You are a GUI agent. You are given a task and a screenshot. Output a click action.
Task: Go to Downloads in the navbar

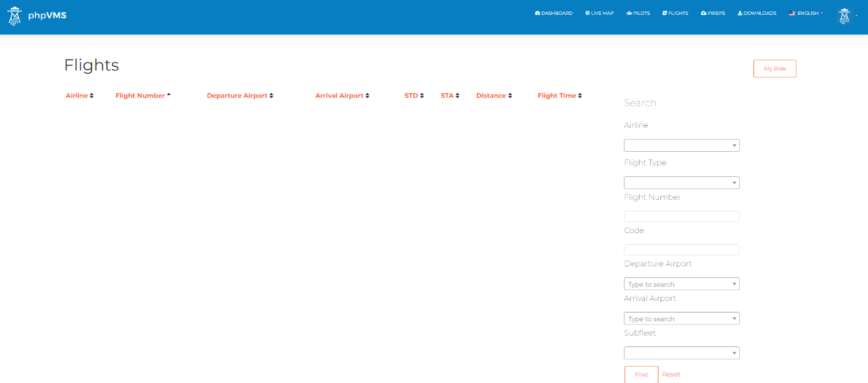pyautogui.click(x=757, y=13)
